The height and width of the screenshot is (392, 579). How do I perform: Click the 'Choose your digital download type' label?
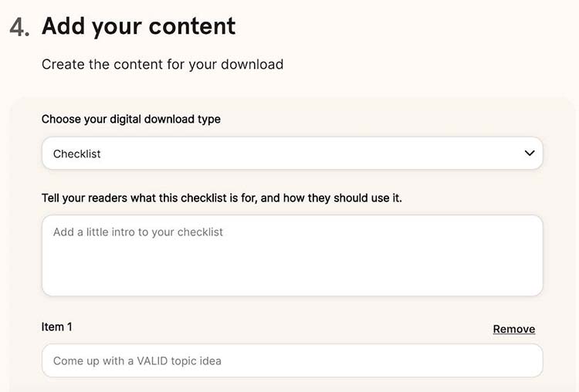130,120
